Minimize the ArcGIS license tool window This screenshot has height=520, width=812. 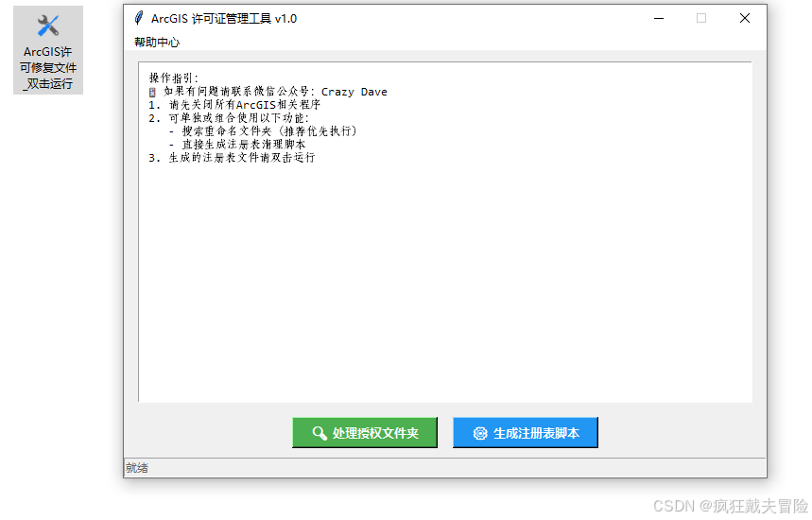tap(659, 18)
